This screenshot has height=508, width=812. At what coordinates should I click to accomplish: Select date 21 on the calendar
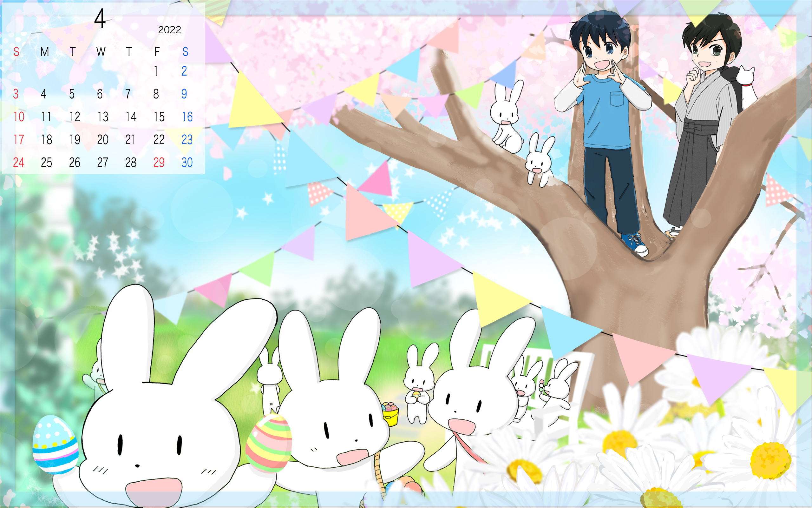coord(131,139)
